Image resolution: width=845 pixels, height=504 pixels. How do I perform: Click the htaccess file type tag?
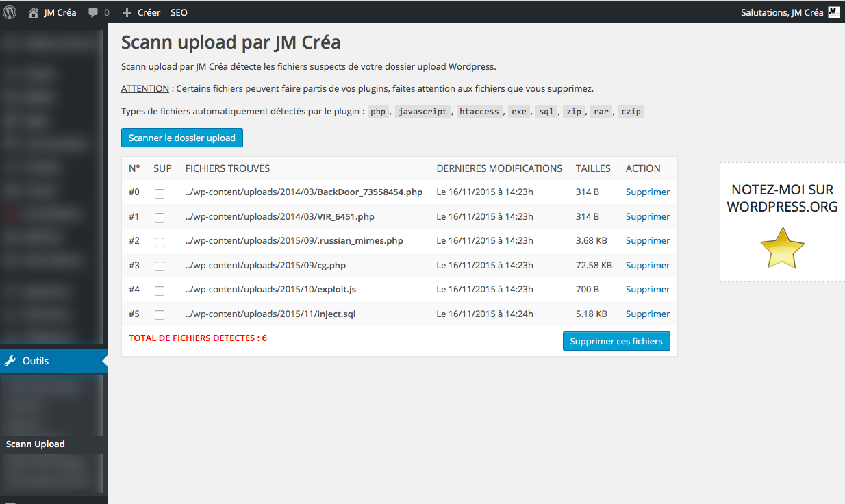pos(479,112)
